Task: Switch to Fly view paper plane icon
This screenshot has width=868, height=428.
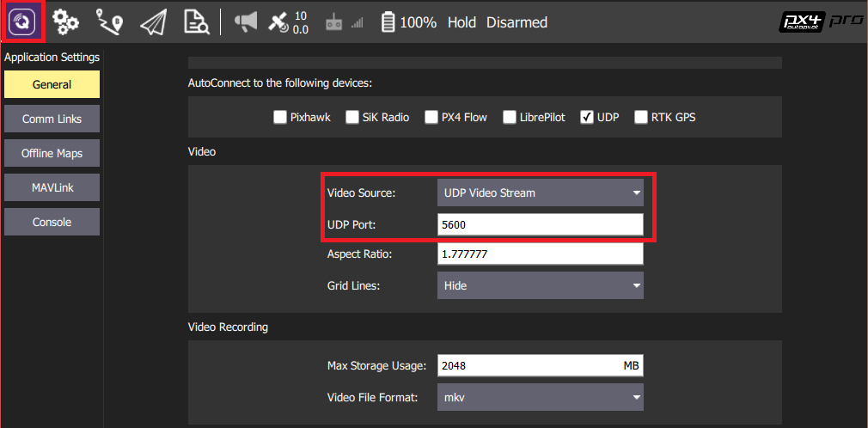Action: pos(152,22)
